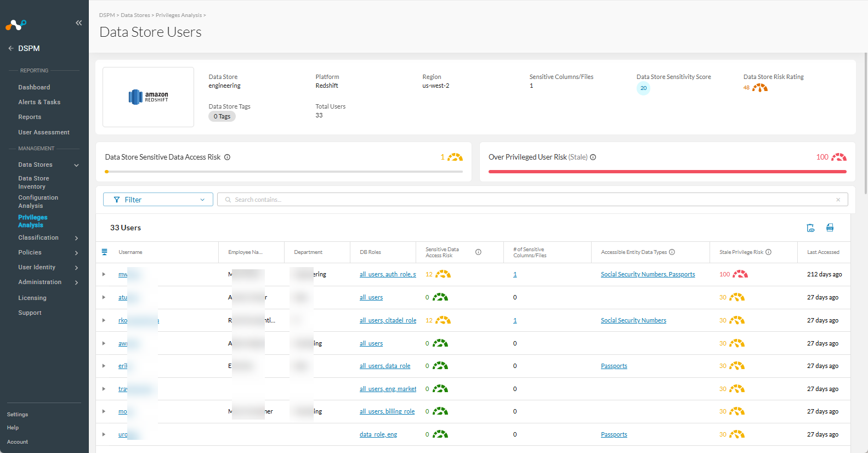
Task: Open Social Security Numbers, Passports link
Action: [648, 274]
